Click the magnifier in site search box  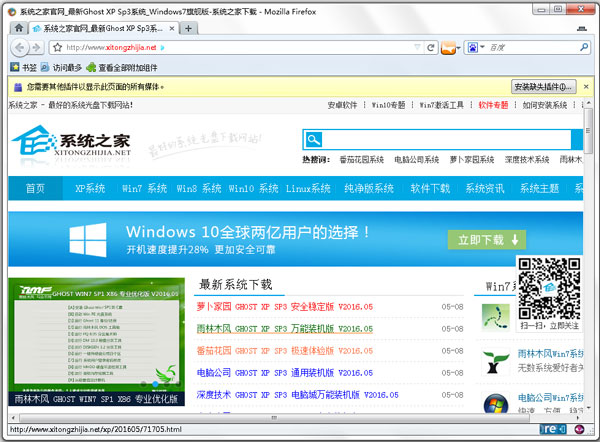tap(313, 140)
